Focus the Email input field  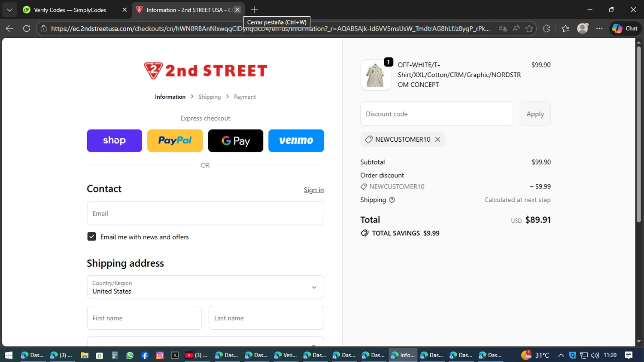[205, 213]
